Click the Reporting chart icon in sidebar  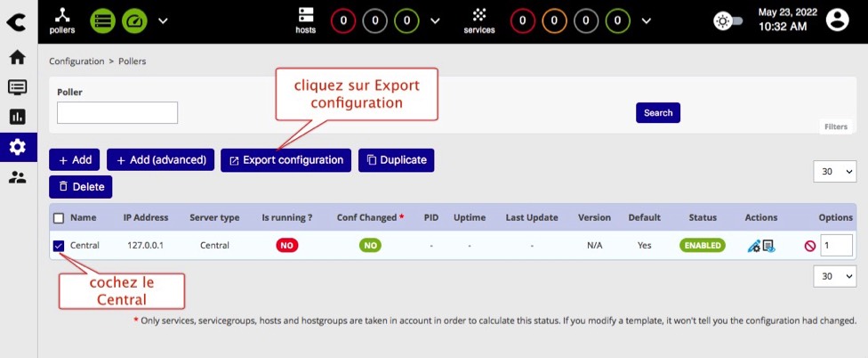(x=17, y=117)
